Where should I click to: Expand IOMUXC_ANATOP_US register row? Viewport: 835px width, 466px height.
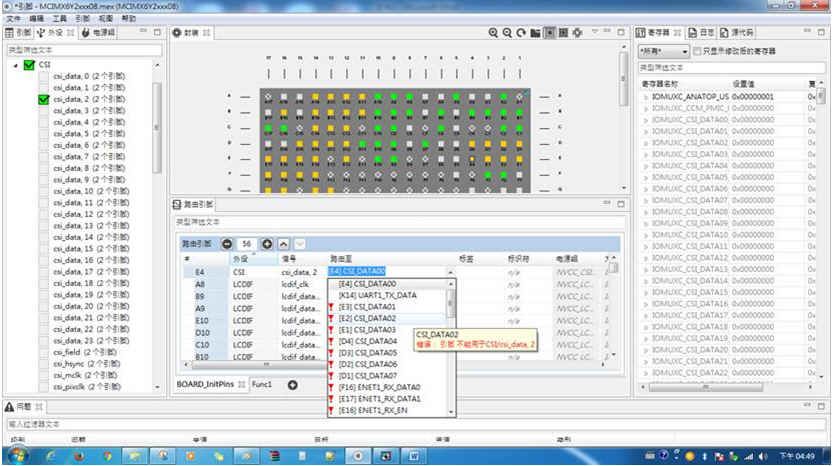pyautogui.click(x=645, y=97)
